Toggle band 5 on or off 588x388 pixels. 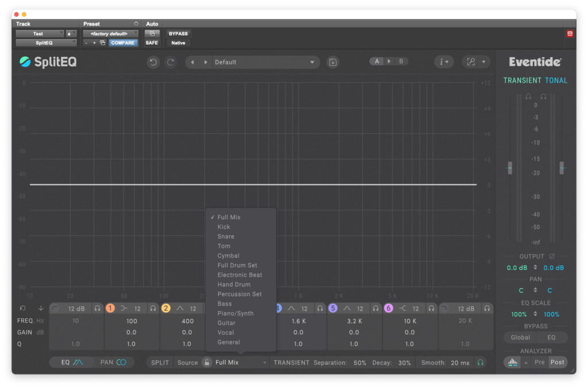[333, 309]
